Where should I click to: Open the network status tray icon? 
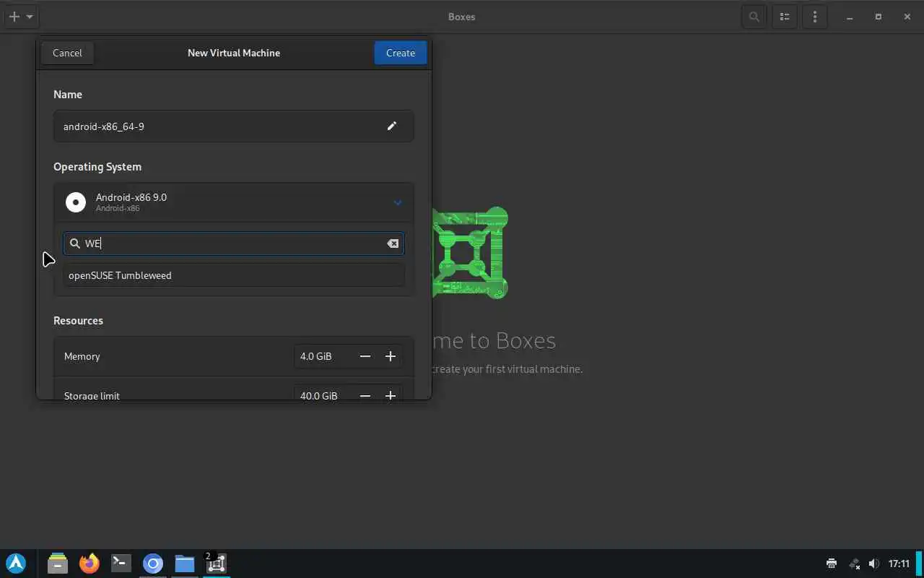pos(854,564)
